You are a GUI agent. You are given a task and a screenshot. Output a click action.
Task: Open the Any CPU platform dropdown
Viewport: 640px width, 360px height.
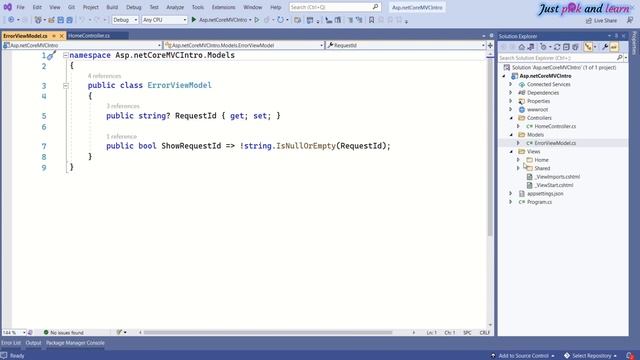pos(164,20)
